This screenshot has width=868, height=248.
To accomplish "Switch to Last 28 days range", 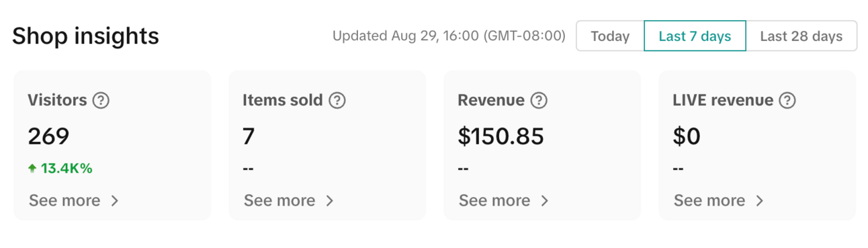I will tap(801, 36).
